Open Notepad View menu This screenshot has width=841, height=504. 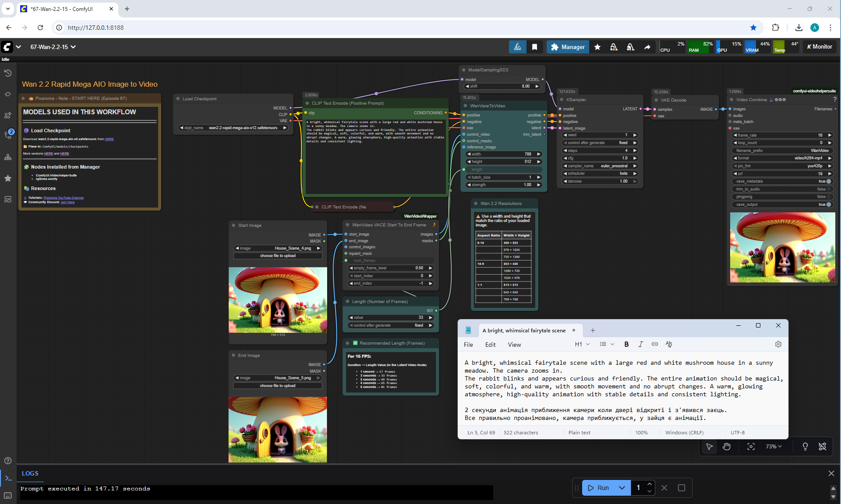pos(514,345)
